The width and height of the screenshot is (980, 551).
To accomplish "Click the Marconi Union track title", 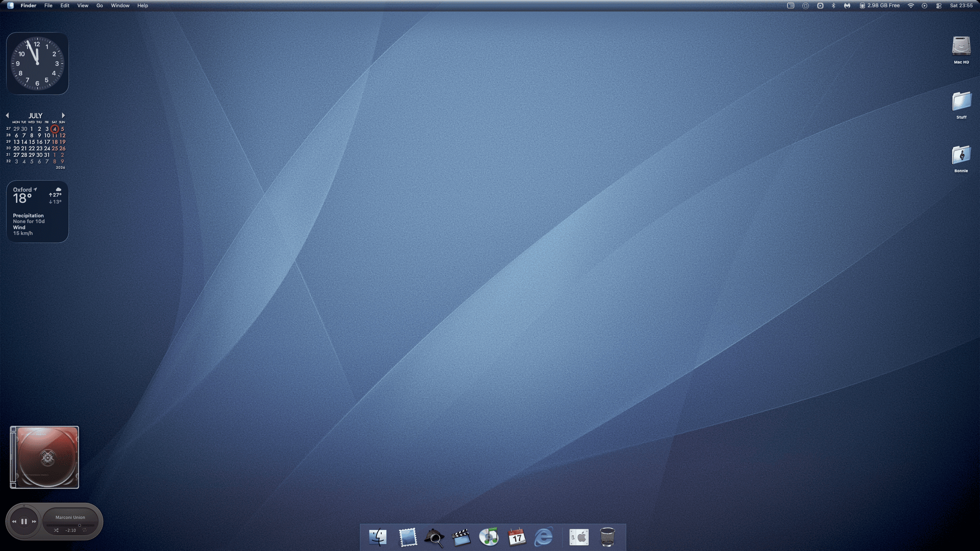I will click(x=70, y=517).
